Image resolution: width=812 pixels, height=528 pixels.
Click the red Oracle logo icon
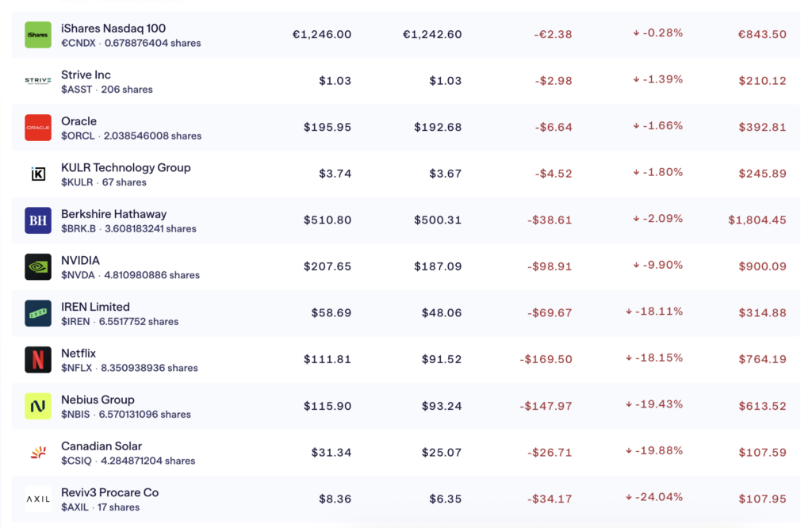(38, 128)
